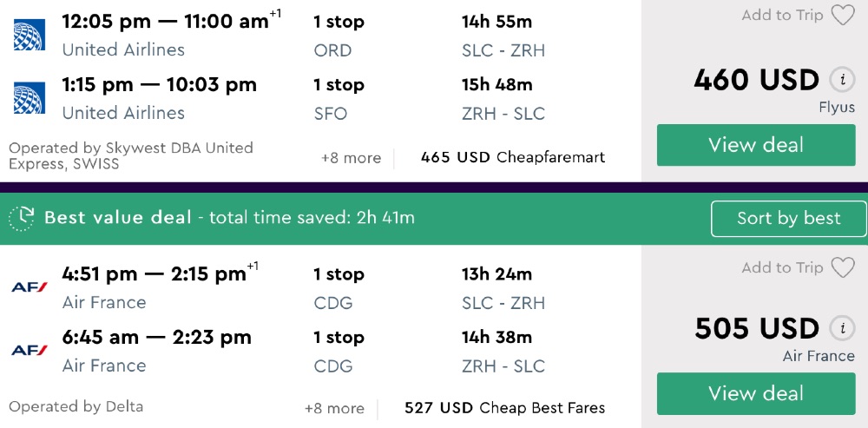
Task: Save Air France flight with heart icon
Action: pyautogui.click(x=843, y=268)
